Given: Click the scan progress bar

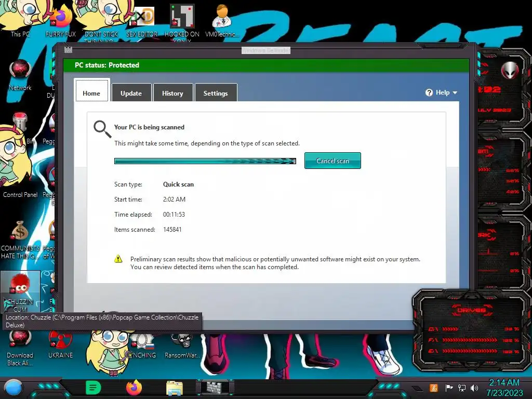Looking at the screenshot, I should 205,161.
